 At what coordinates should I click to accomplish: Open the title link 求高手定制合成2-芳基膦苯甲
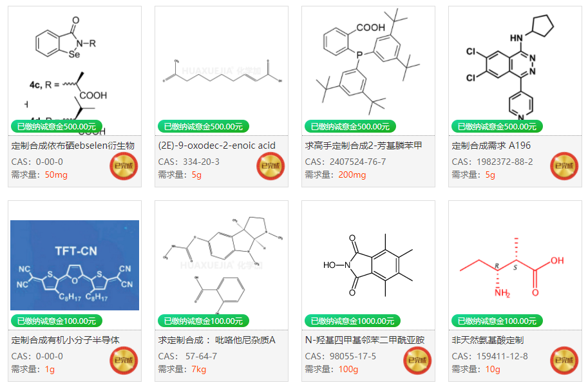click(x=363, y=146)
